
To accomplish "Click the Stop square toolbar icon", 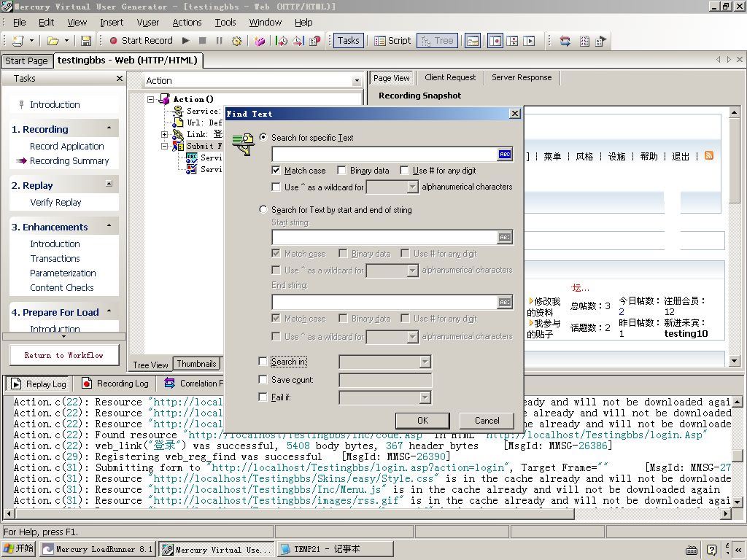I will [x=203, y=41].
